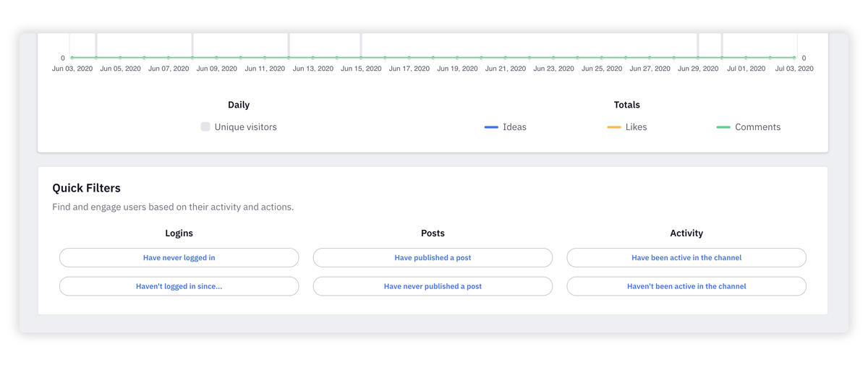Click the green Comments color line
Screen dimensions: 868x365
pos(723,127)
